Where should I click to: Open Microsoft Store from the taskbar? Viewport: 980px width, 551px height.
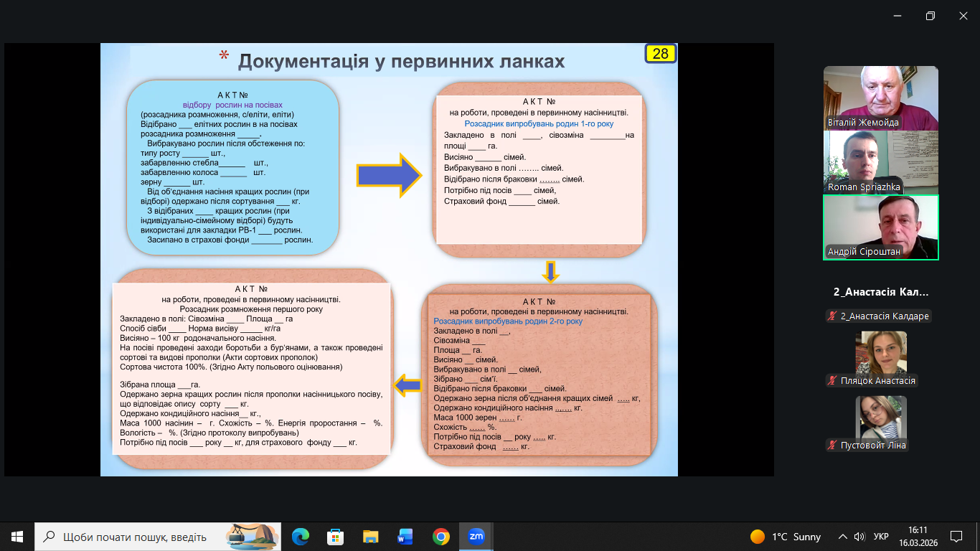[335, 537]
